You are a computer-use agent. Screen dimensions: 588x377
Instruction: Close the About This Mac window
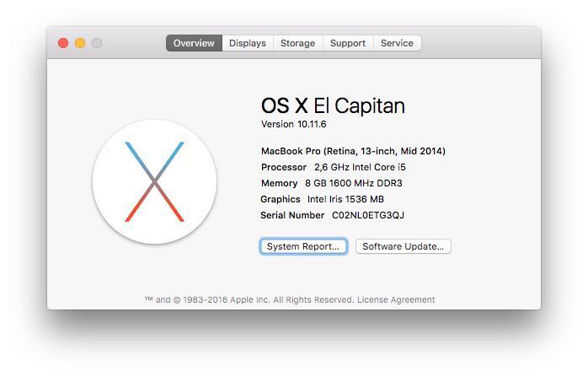[63, 43]
